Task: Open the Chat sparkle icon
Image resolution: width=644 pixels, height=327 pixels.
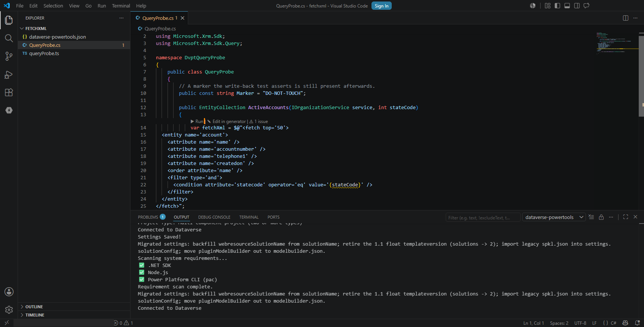Action: pyautogui.click(x=587, y=6)
